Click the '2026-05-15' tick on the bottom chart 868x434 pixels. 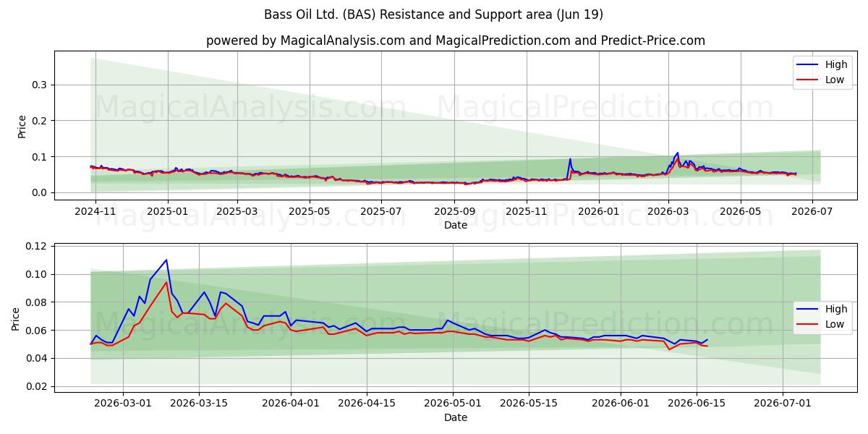[529, 403]
